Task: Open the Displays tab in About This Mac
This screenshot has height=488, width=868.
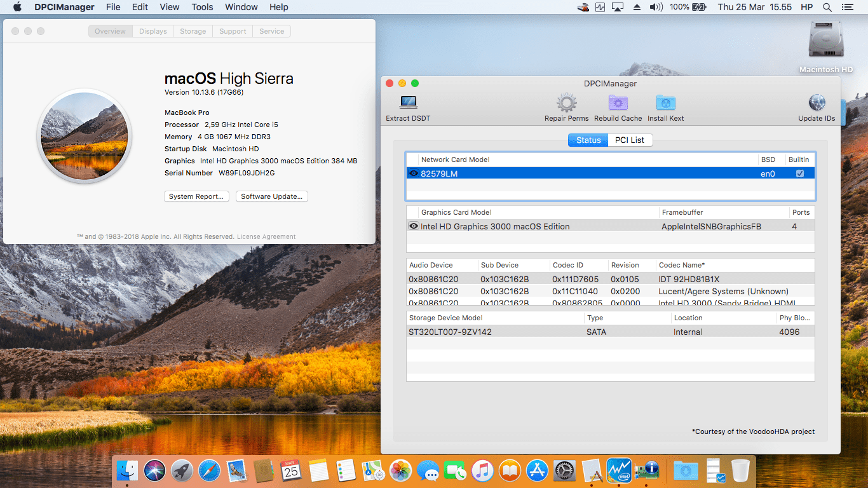Action: click(153, 31)
